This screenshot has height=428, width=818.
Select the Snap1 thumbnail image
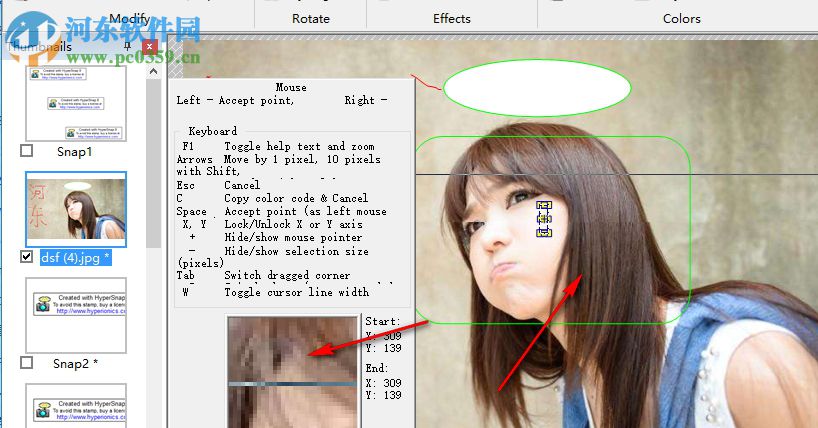tap(76, 103)
